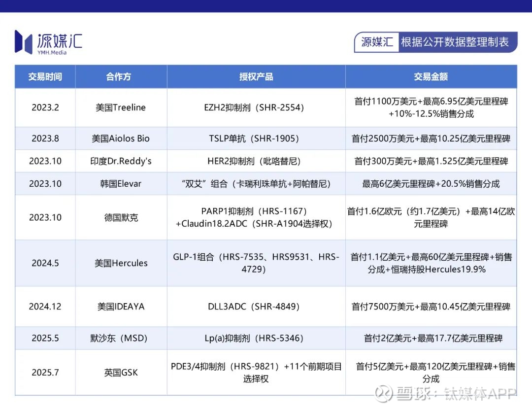Select the 授权产品 column header
The width and height of the screenshot is (532, 410).
click(x=256, y=77)
